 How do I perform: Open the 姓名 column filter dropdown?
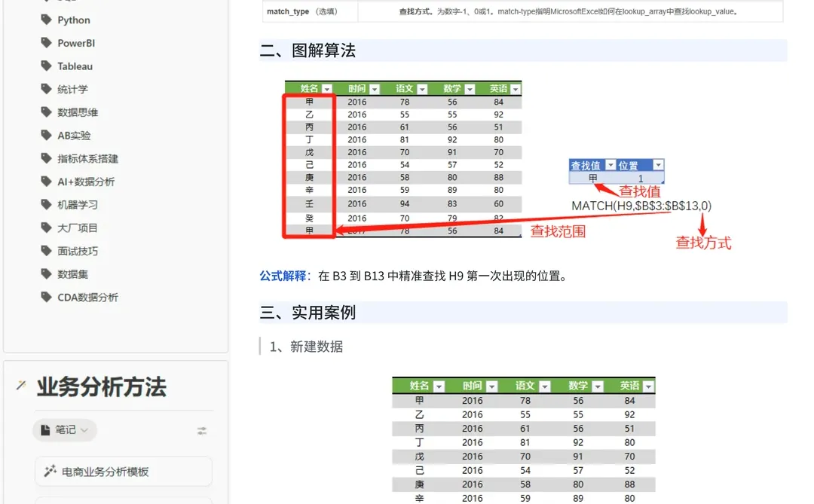pyautogui.click(x=327, y=88)
